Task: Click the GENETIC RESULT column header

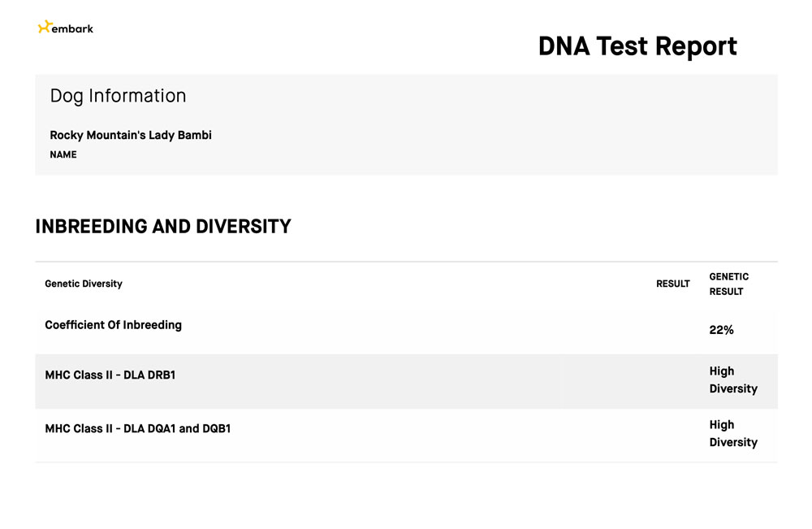Action: pyautogui.click(x=728, y=284)
